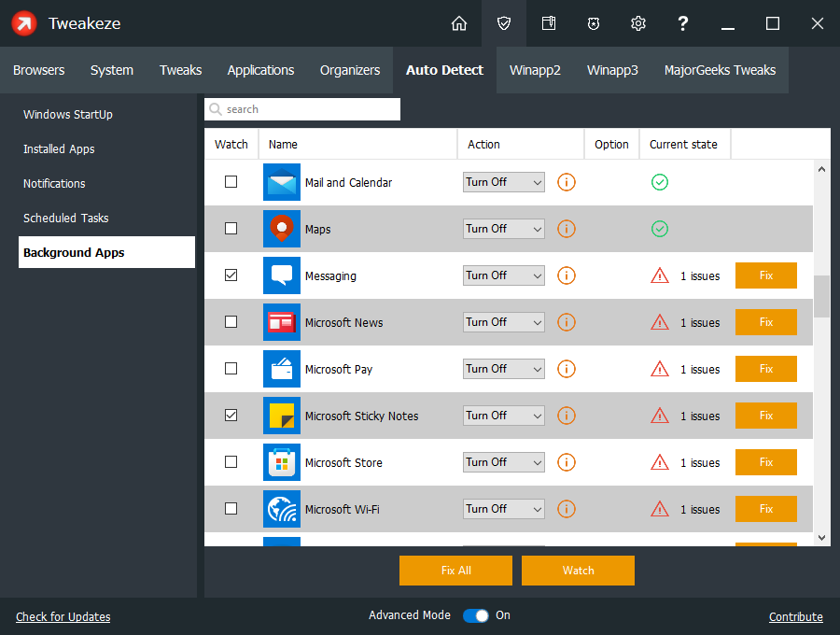Click the shield checkmark icon in header
The image size is (840, 635).
(504, 23)
